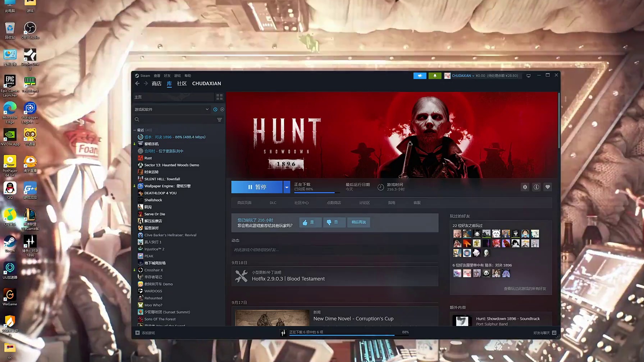Switch to the Community tab

[x=182, y=84]
